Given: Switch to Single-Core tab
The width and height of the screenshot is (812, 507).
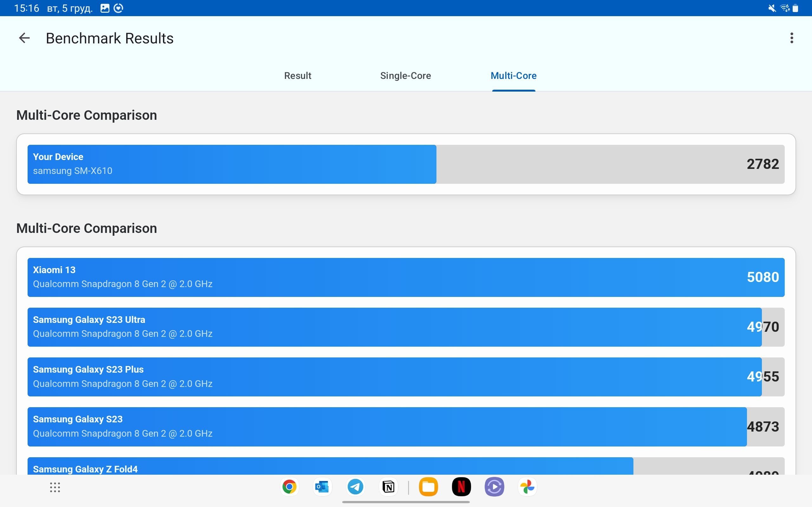Looking at the screenshot, I should (x=405, y=75).
